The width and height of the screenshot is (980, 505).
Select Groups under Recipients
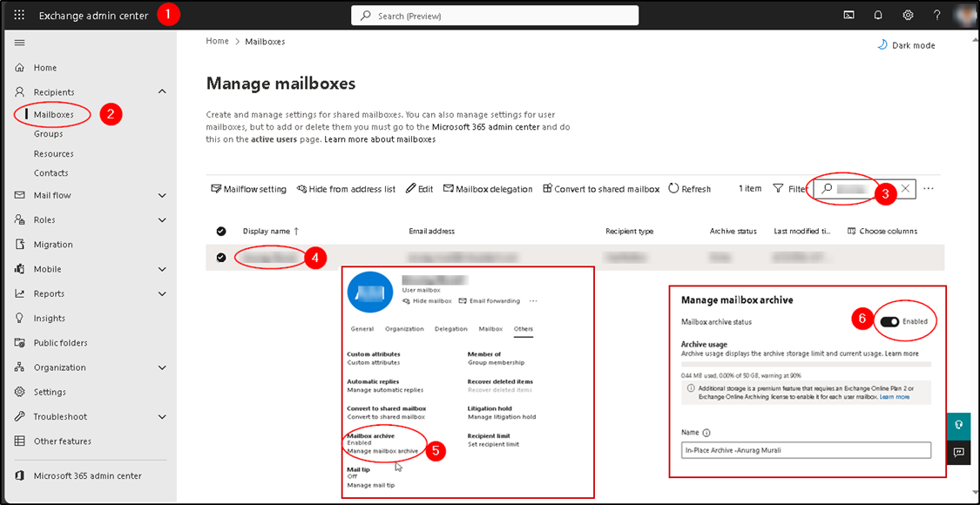pos(48,134)
